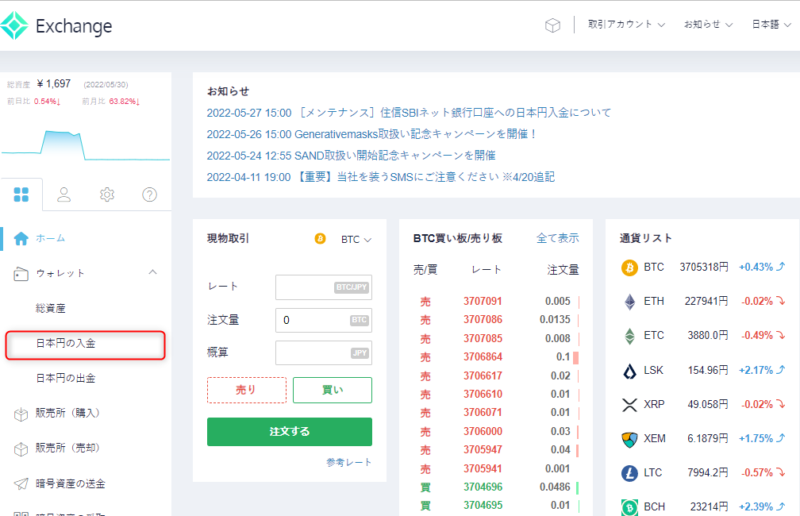Image resolution: width=800 pixels, height=516 pixels.
Task: Open 暗号資産の送金 in sidebar
Action: [70, 483]
